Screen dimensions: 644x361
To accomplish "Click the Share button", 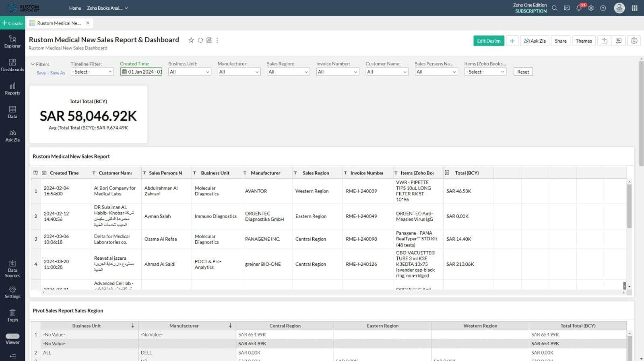I will point(560,41).
